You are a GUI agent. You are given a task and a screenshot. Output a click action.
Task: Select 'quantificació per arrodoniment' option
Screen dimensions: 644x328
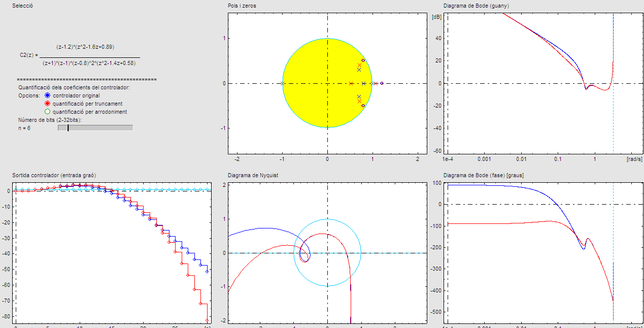pos(48,112)
